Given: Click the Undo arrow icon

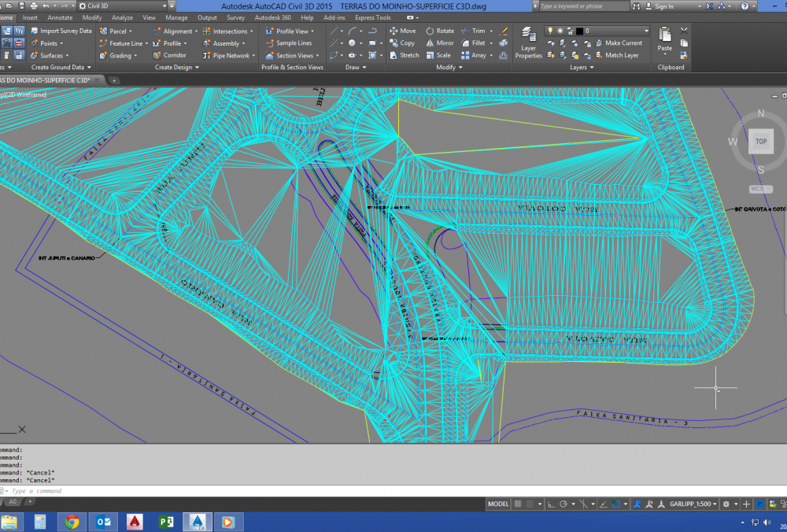Looking at the screenshot, I should click(46, 6).
